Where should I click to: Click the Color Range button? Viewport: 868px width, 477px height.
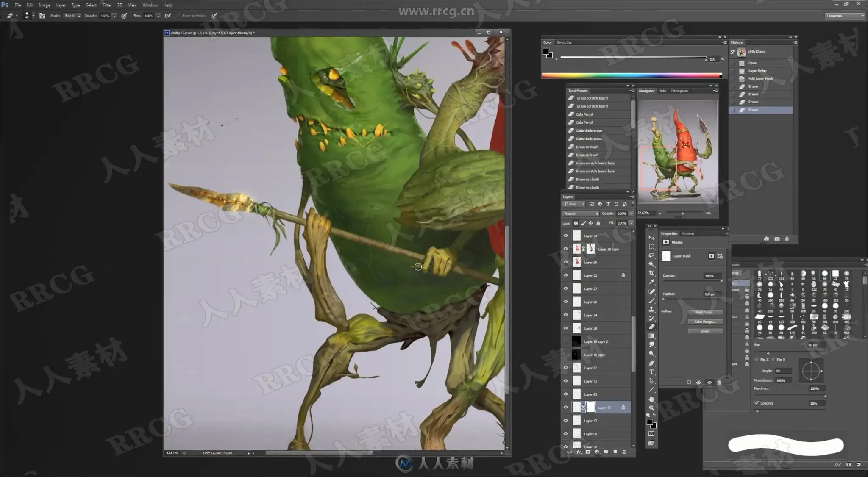click(705, 322)
